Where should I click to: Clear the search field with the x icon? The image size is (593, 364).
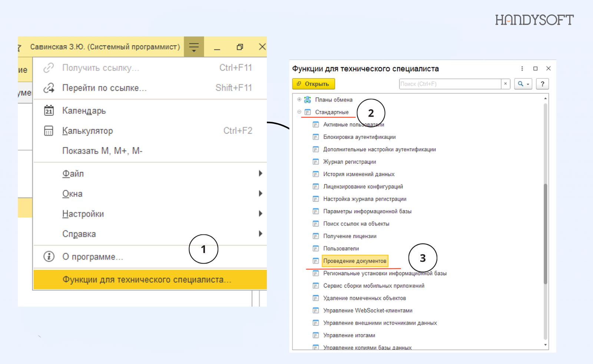[506, 84]
